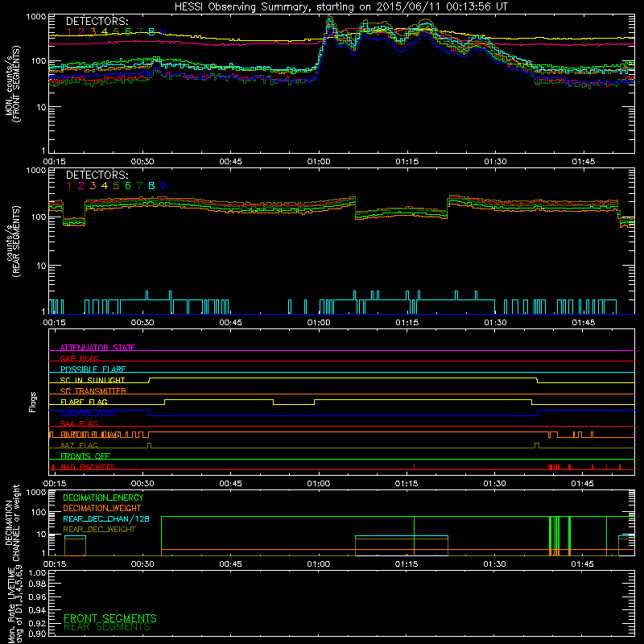Click the SAA FLAG label

(x=79, y=423)
